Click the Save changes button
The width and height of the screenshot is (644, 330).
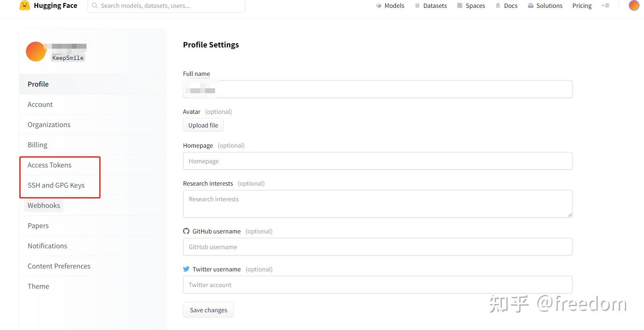click(x=208, y=310)
